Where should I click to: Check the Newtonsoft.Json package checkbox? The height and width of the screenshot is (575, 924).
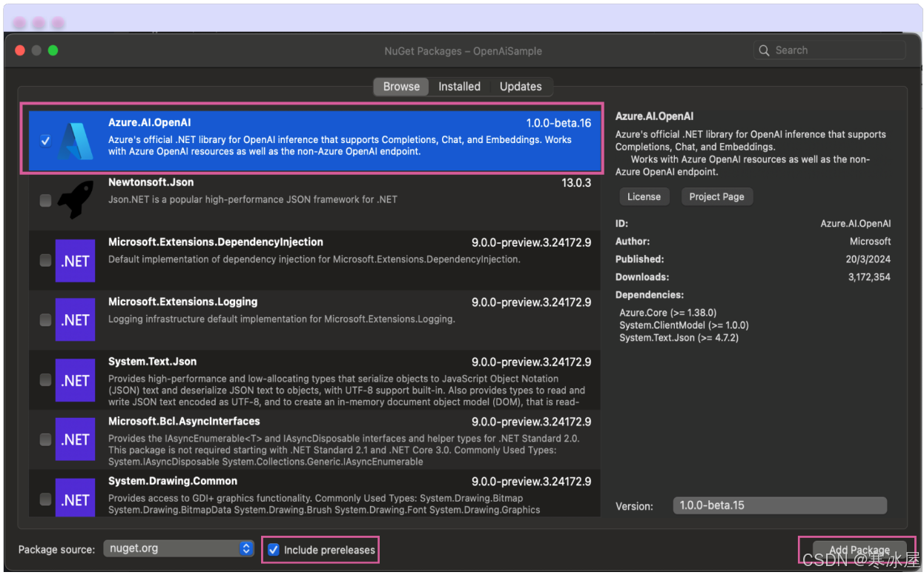click(x=45, y=199)
